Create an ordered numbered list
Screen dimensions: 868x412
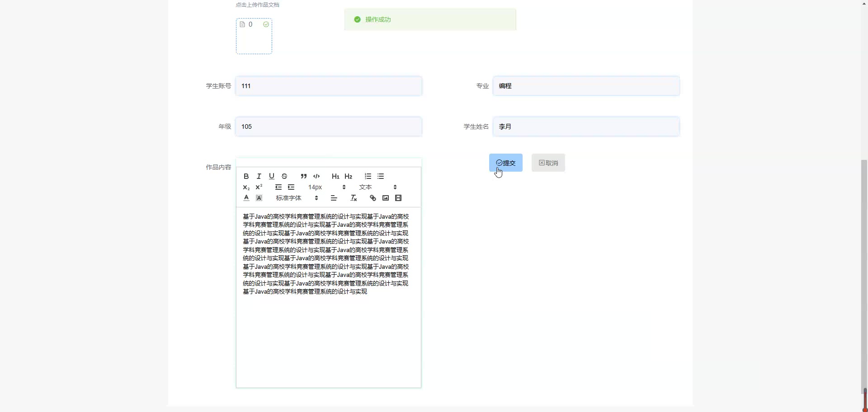368,176
